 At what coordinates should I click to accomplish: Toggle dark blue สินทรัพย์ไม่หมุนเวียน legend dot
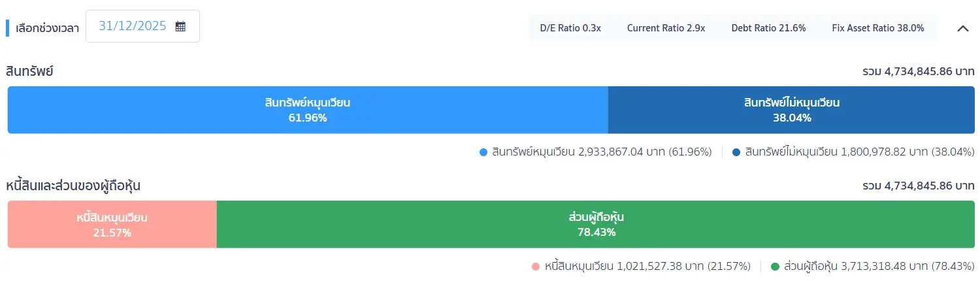coord(736,152)
